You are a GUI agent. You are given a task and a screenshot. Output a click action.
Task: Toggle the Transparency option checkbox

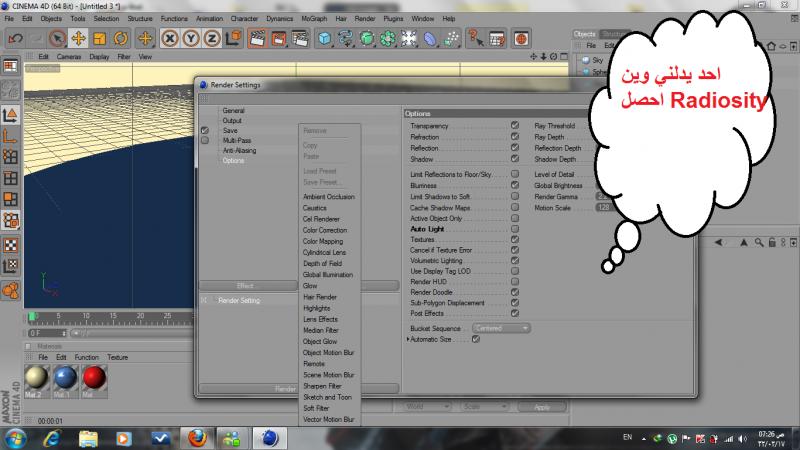(515, 125)
